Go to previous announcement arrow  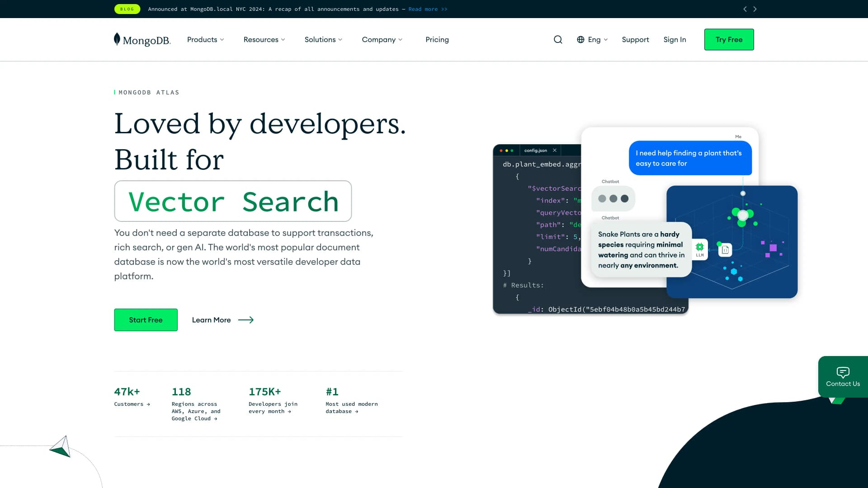click(745, 9)
